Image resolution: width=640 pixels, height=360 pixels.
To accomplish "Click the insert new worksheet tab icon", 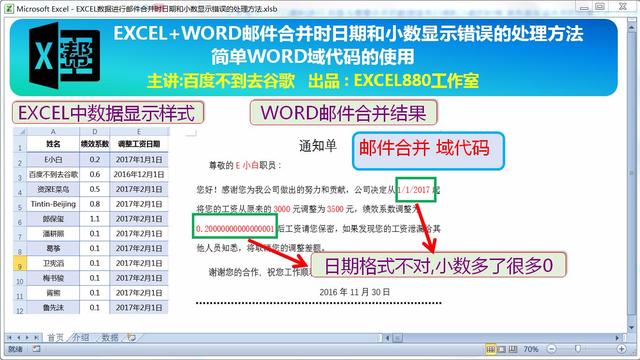I will [131, 338].
